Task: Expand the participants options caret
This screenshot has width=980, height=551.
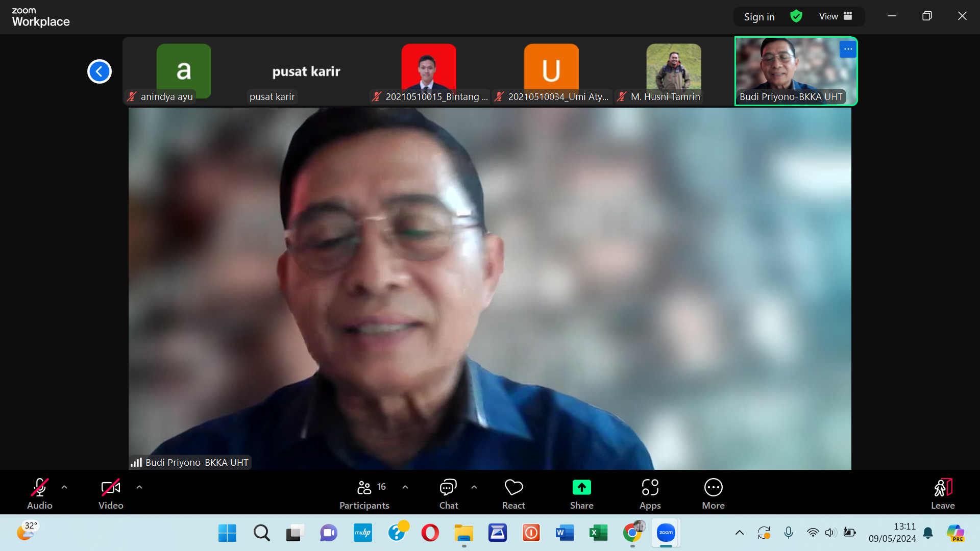Action: pyautogui.click(x=405, y=487)
